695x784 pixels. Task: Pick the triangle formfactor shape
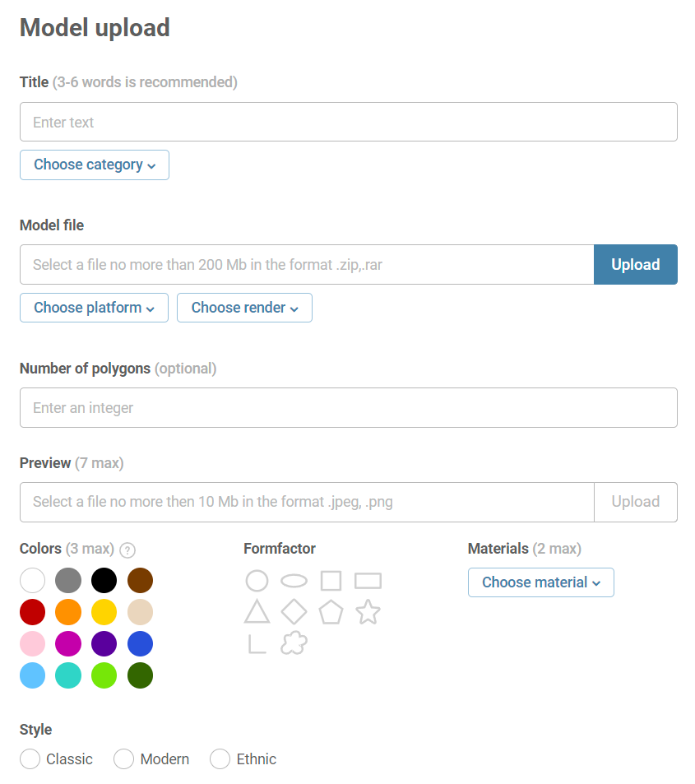point(257,612)
